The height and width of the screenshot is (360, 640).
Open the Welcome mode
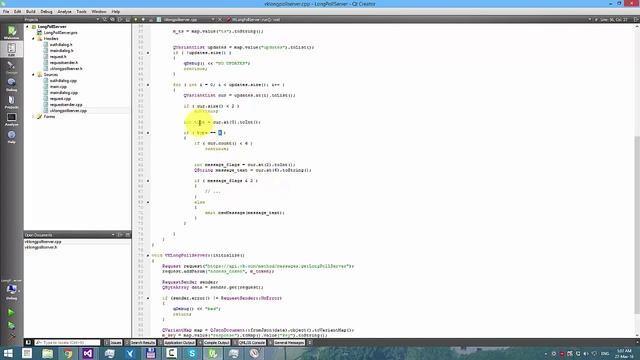coord(11,32)
